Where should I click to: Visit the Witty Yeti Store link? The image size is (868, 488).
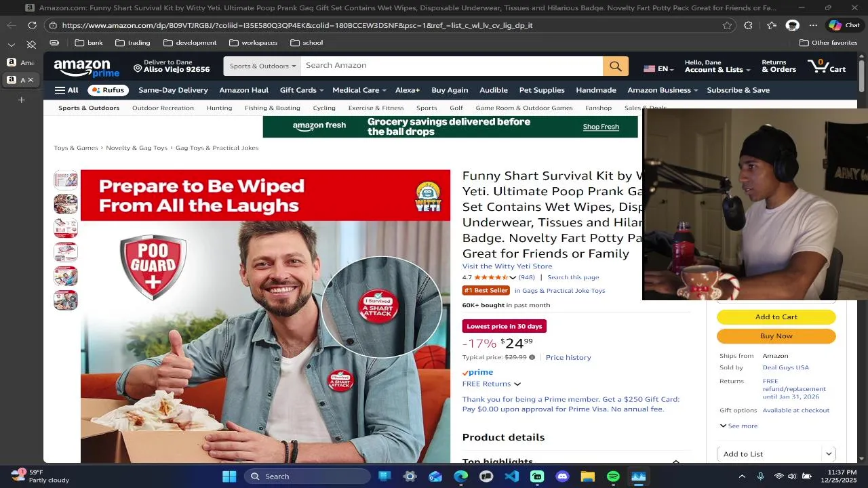[x=507, y=266]
